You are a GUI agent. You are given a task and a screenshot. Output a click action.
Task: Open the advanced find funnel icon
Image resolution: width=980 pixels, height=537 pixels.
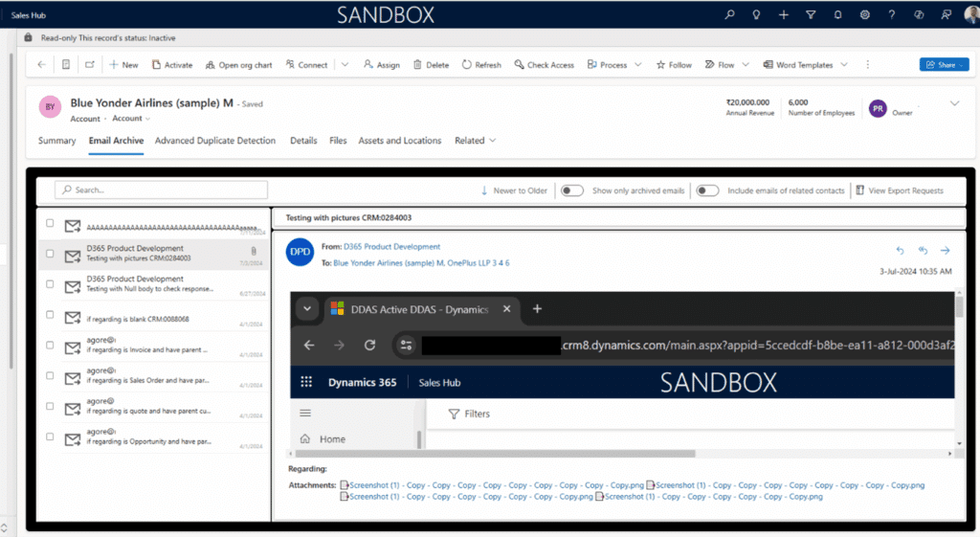[811, 14]
